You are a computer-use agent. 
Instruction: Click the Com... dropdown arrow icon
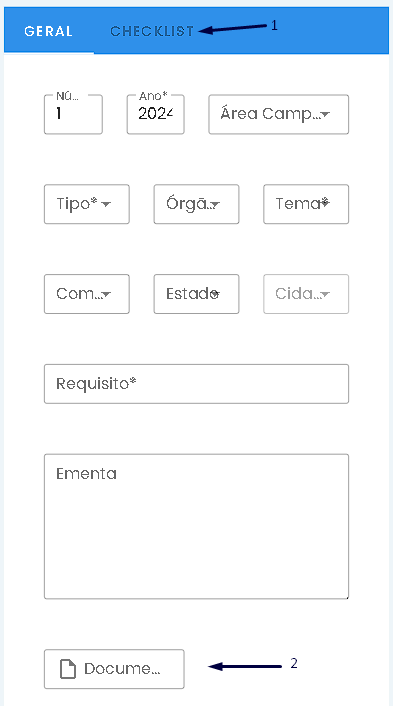pos(106,295)
